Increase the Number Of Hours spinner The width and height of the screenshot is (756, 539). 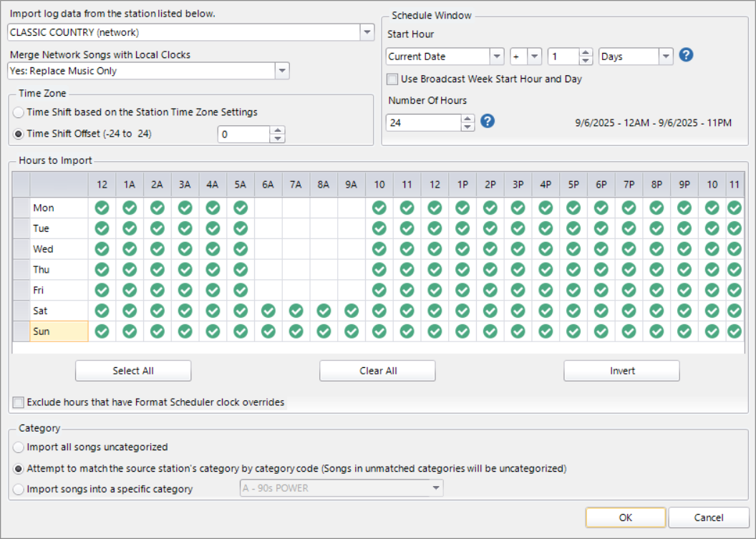467,118
